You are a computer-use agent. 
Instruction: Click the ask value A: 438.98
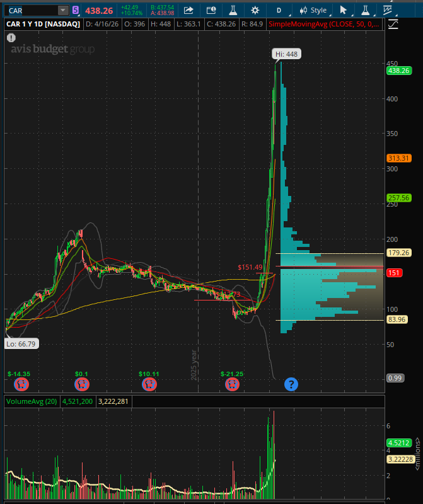tap(162, 13)
